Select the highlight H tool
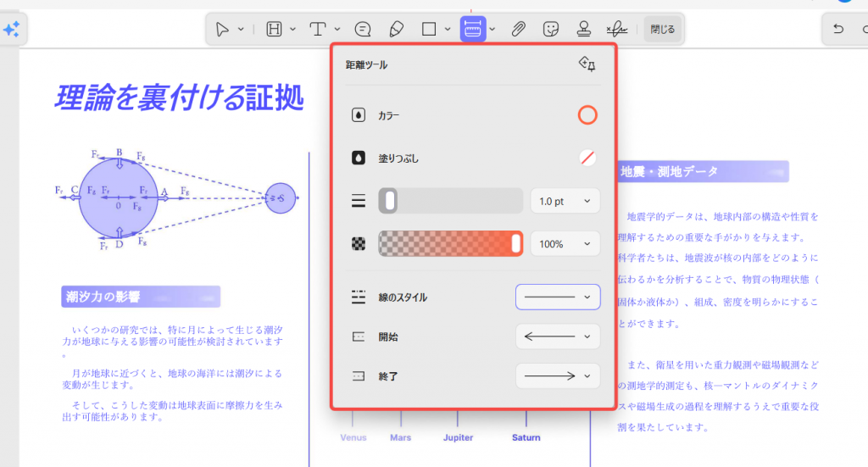 (274, 30)
